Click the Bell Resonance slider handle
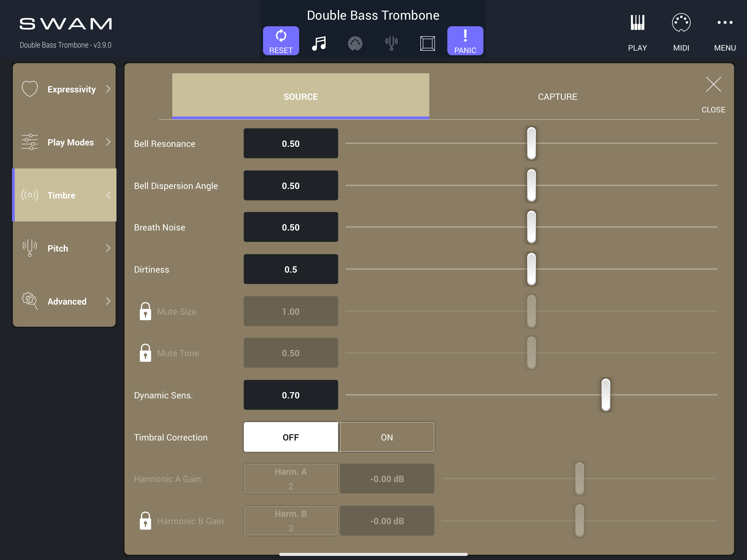Viewport: 747px width, 560px height. (x=531, y=143)
